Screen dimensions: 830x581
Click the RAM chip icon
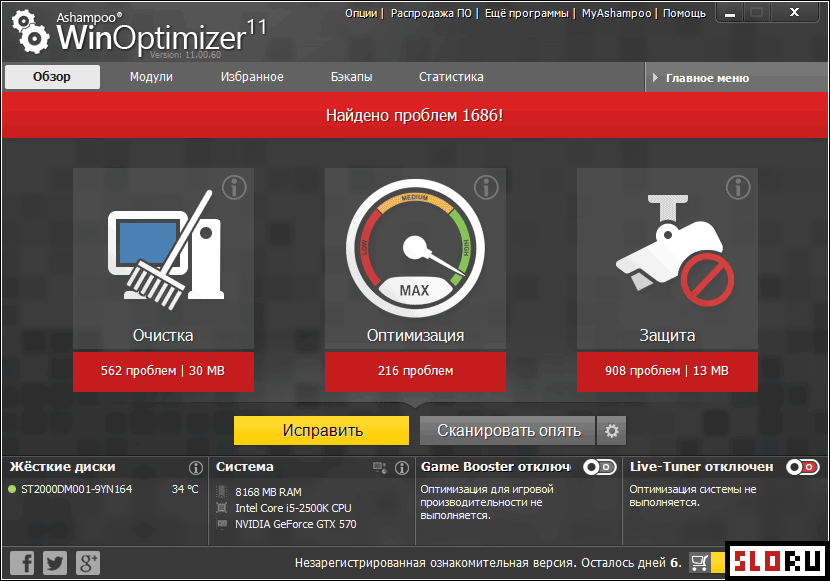click(x=222, y=492)
